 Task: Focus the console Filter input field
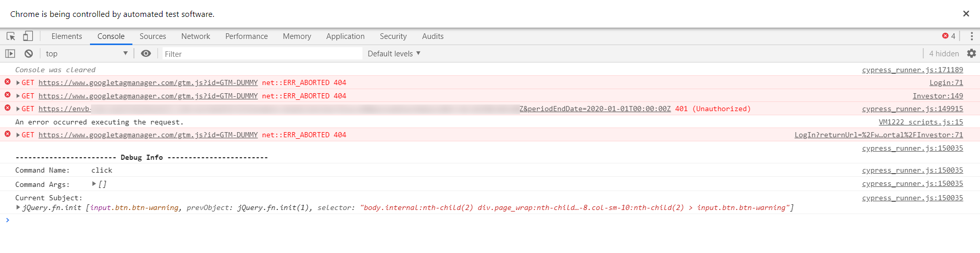coord(262,54)
